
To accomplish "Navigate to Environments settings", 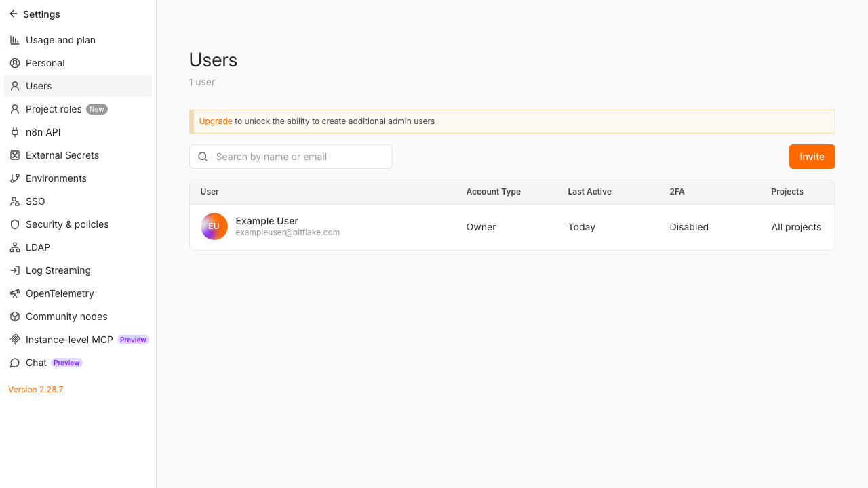I will pos(78,178).
